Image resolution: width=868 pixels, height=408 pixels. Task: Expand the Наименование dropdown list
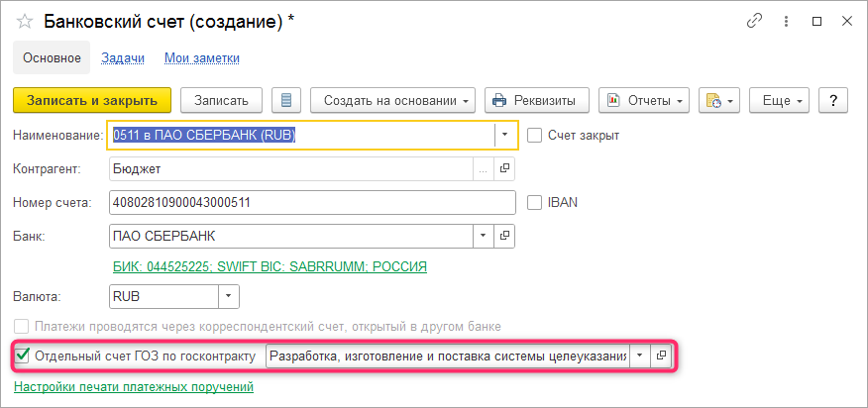[x=504, y=135]
